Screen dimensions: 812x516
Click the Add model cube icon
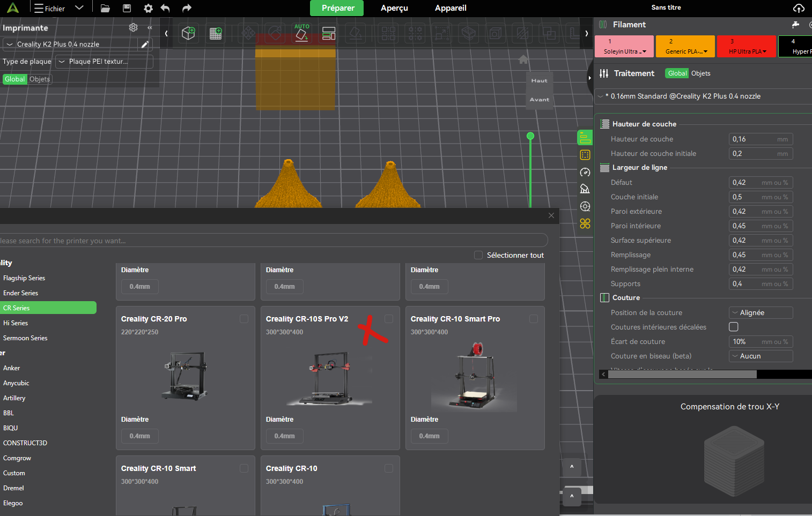188,33
